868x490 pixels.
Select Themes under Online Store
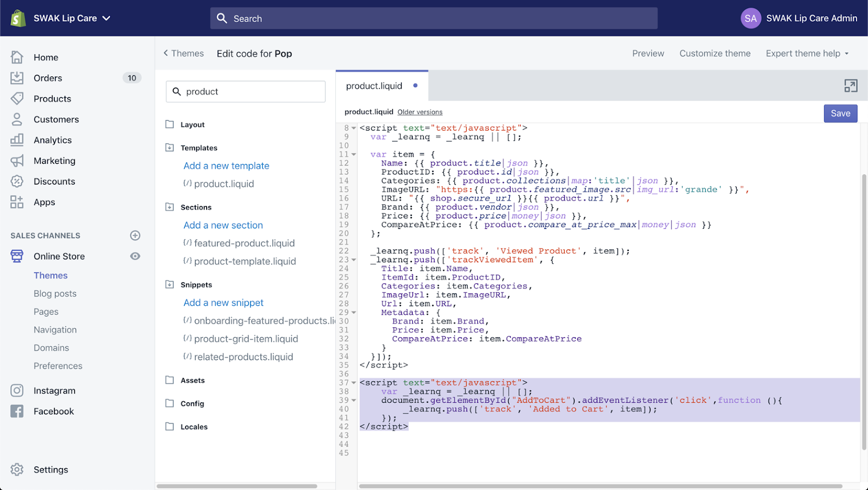pos(50,276)
